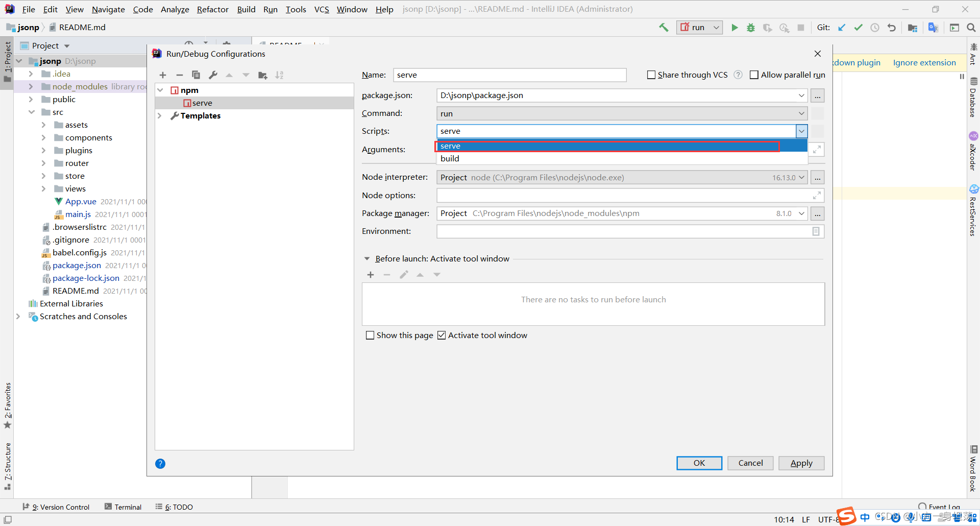This screenshot has height=526, width=980.
Task: Open Project Structure toolbar icon
Action: pos(913,28)
